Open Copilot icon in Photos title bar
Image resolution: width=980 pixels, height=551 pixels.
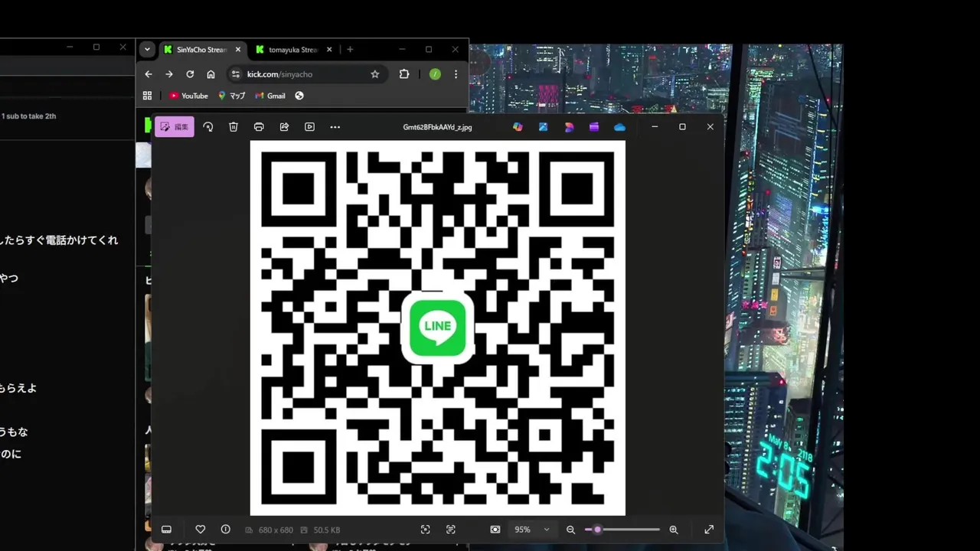click(518, 127)
